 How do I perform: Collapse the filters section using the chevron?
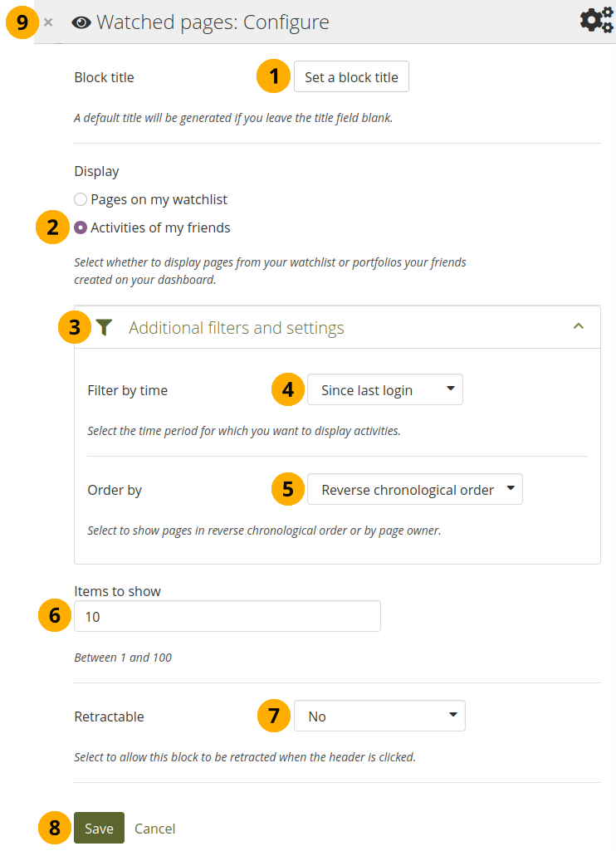[x=579, y=327]
